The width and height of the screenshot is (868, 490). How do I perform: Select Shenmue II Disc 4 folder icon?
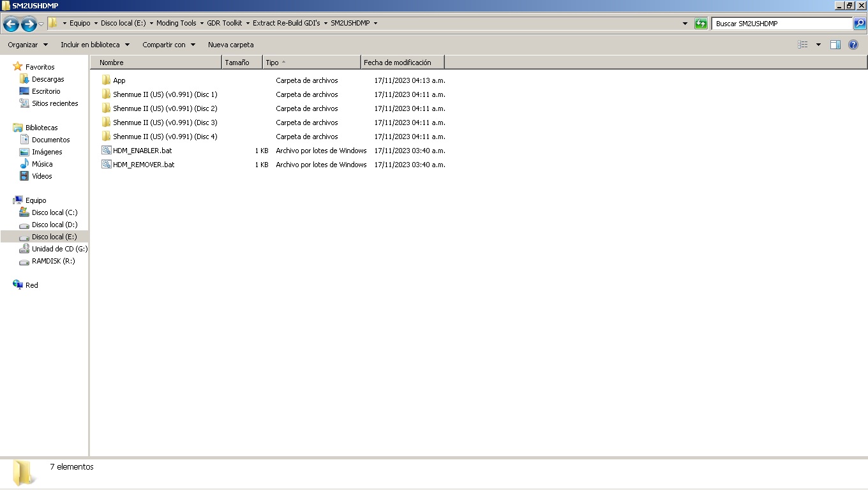click(x=106, y=137)
